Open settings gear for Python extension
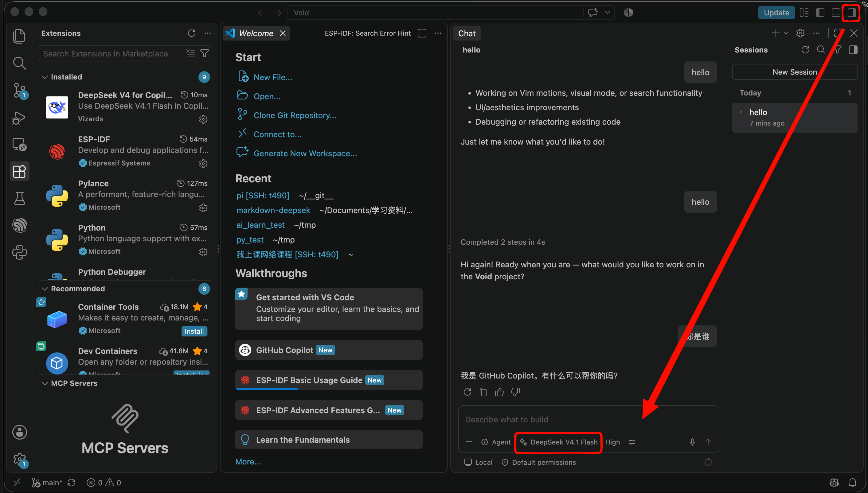868x493 pixels. point(203,252)
